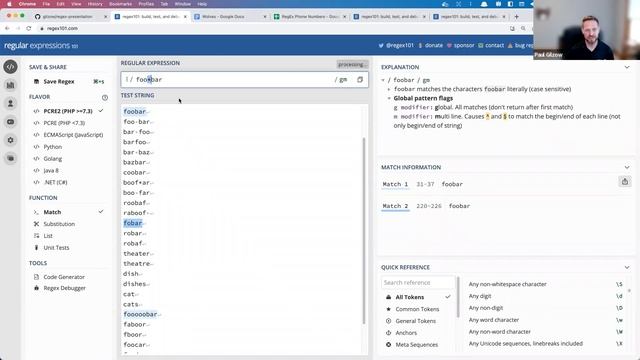The height and width of the screenshot is (360, 640).
Task: Open the regex flags gm selector
Action: tap(341, 80)
